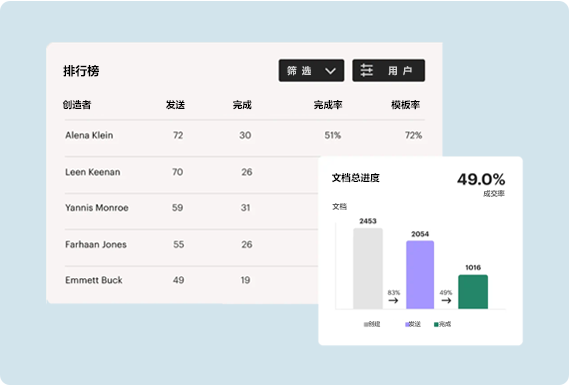Click the 1016 value above green bar
This screenshot has height=385, width=571.
(x=473, y=268)
